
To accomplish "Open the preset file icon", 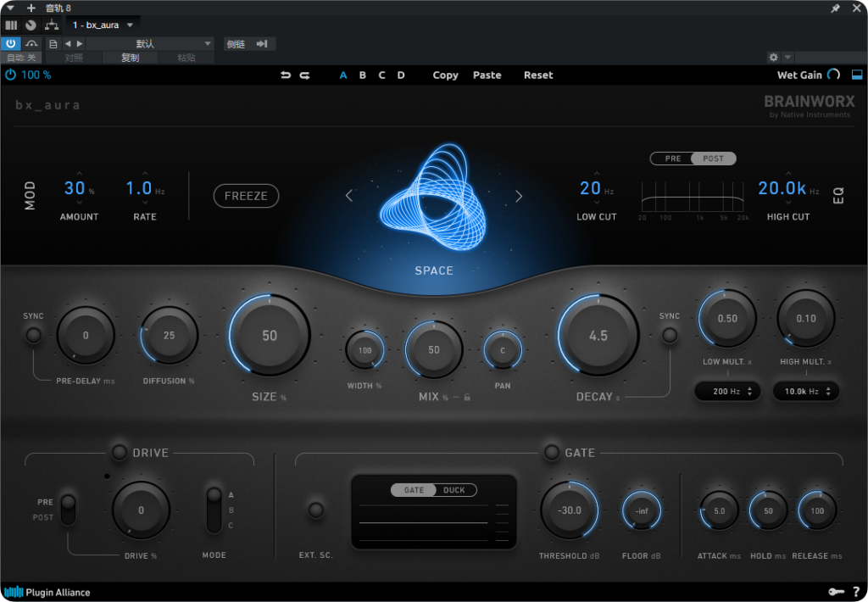I will click(x=53, y=44).
